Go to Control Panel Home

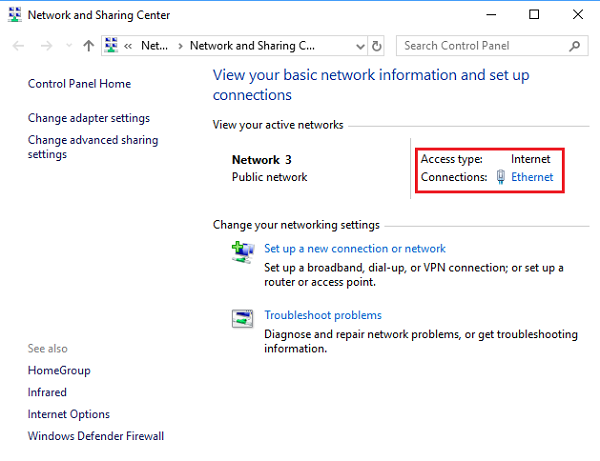pyautogui.click(x=79, y=84)
